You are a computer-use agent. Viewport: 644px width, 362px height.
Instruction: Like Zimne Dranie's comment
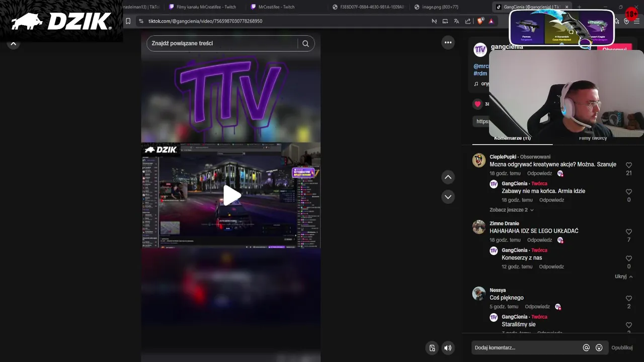click(x=628, y=232)
